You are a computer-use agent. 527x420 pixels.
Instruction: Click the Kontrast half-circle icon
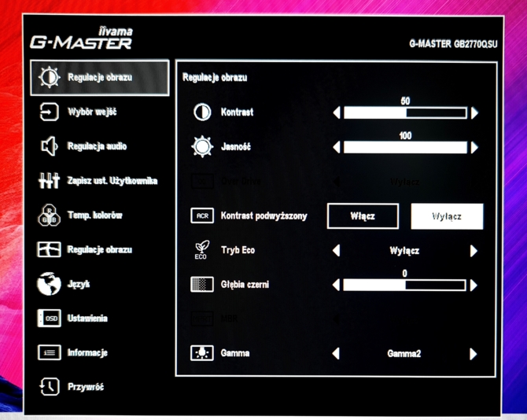(x=202, y=112)
